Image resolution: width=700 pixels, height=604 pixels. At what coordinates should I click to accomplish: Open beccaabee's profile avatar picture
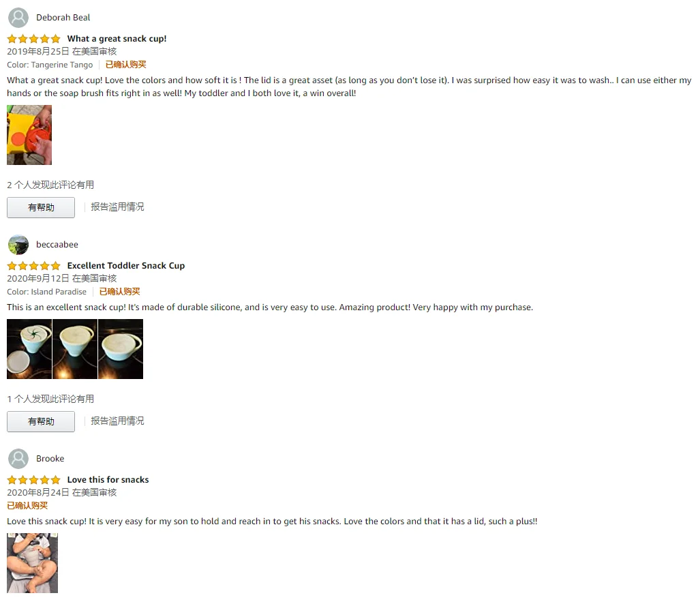(x=18, y=245)
